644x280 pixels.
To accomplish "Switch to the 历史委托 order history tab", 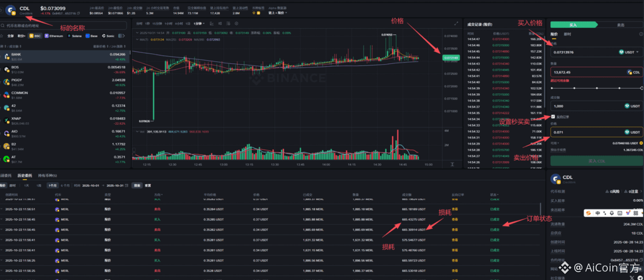I will tap(25, 176).
